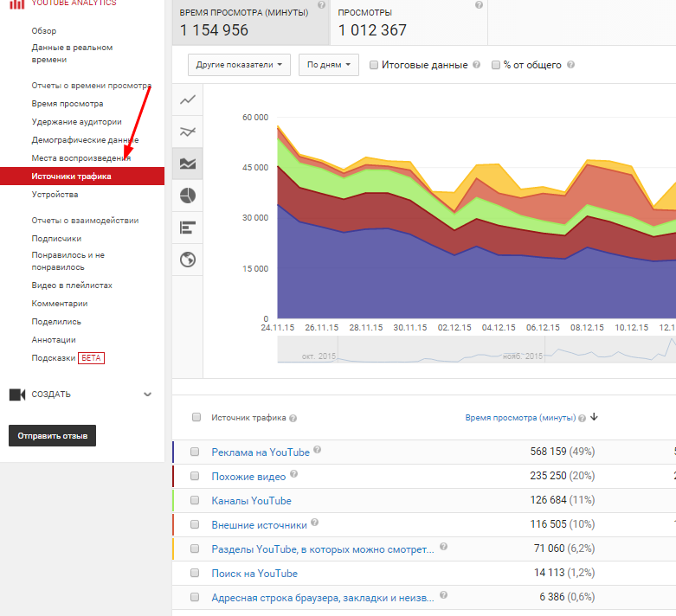Image resolution: width=676 pixels, height=616 pixels.
Task: Click help icon beside Итоговые данные
Action: point(476,65)
